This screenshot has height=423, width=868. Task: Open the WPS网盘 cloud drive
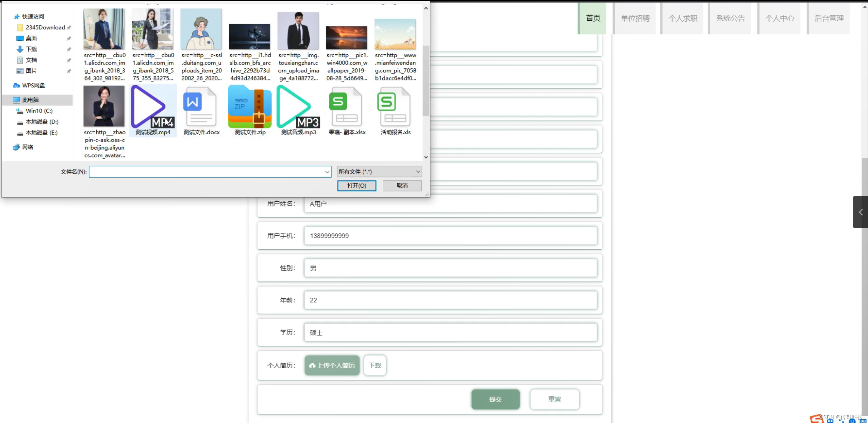33,85
